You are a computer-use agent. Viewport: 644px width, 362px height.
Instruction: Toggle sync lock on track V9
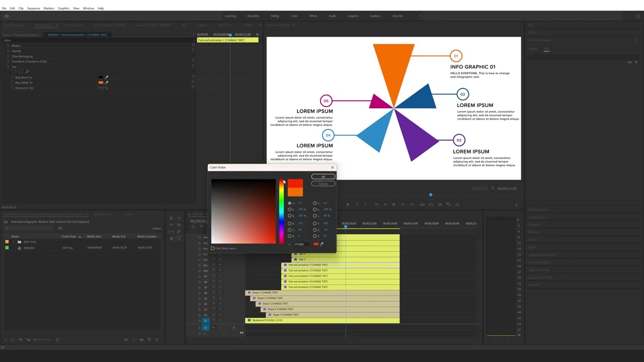pyautogui.click(x=214, y=276)
